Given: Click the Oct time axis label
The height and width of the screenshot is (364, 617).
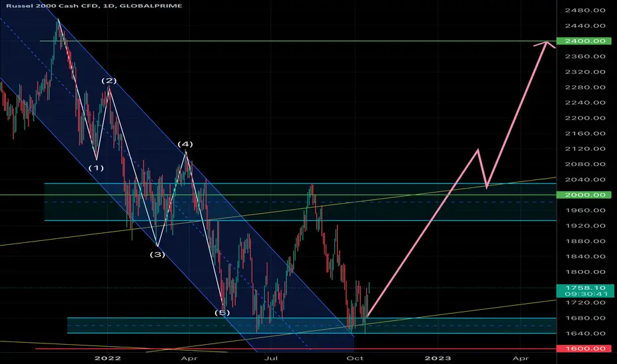Looking at the screenshot, I should coord(355,358).
